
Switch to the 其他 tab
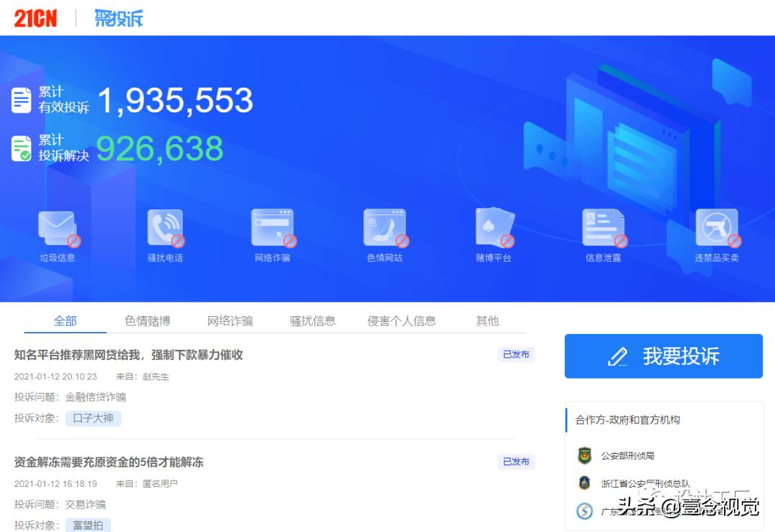pyautogui.click(x=487, y=320)
